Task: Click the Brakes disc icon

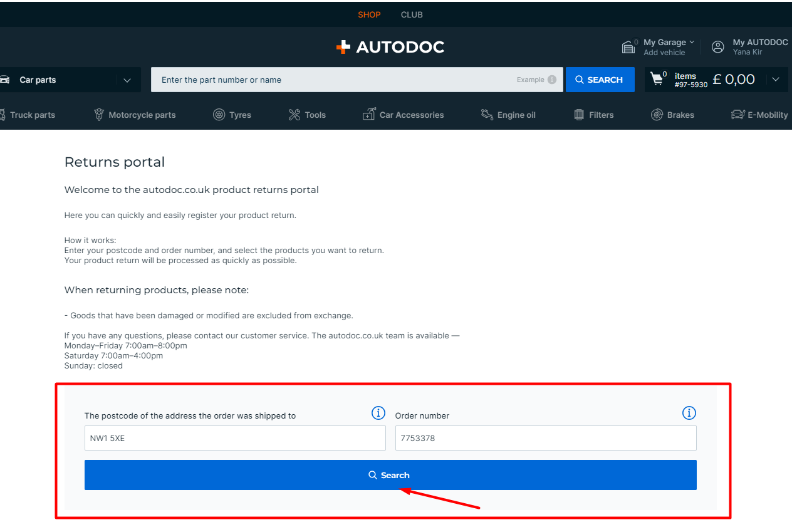Action: [x=657, y=115]
